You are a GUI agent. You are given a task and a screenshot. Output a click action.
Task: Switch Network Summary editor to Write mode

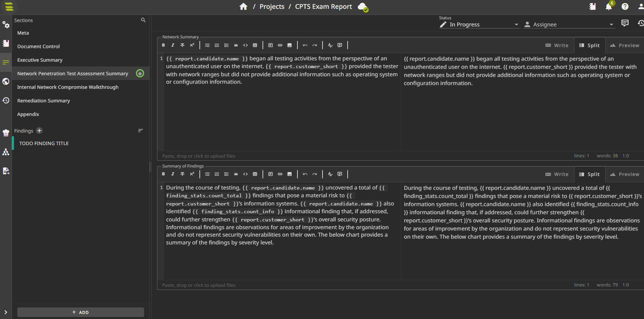click(x=557, y=45)
